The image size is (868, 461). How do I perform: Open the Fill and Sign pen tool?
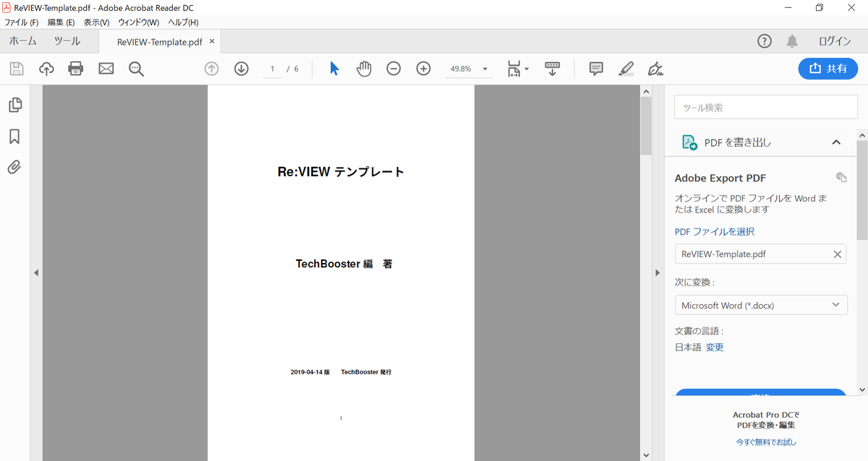[x=656, y=69]
